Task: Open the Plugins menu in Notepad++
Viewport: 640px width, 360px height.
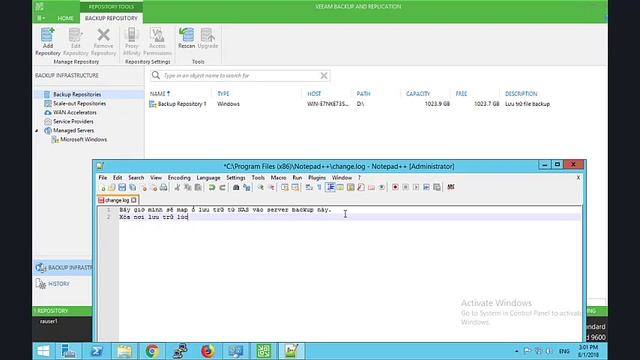Action: coord(317,178)
